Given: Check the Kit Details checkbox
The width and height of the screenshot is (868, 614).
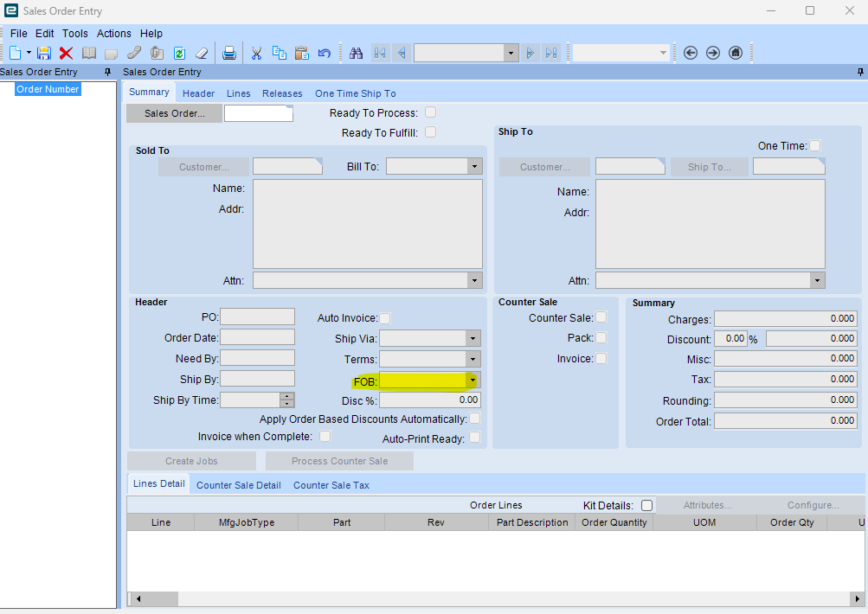Looking at the screenshot, I should tap(646, 505).
